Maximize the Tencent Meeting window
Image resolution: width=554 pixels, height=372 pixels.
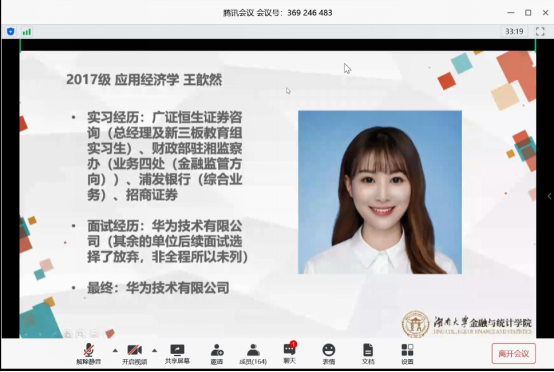[528, 13]
